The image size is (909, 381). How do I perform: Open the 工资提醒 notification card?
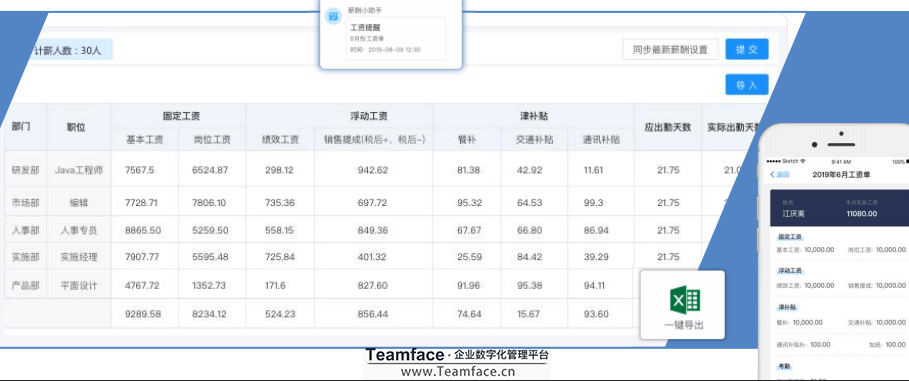point(396,38)
